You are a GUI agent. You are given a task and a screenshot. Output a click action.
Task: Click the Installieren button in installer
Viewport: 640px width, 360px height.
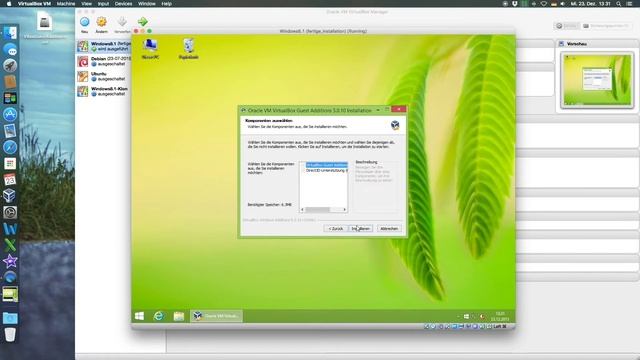[361, 229]
